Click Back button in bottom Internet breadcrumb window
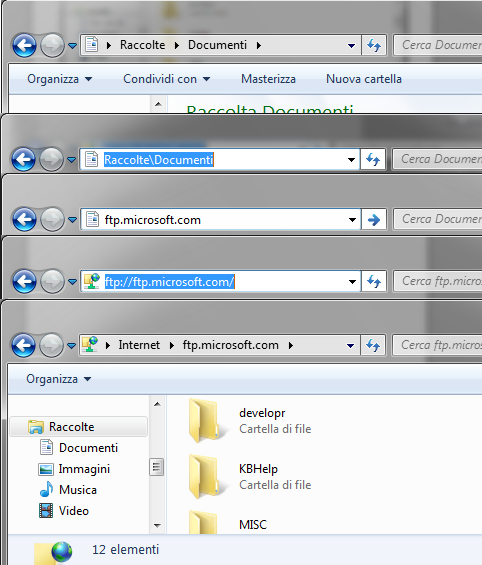 click(23, 345)
